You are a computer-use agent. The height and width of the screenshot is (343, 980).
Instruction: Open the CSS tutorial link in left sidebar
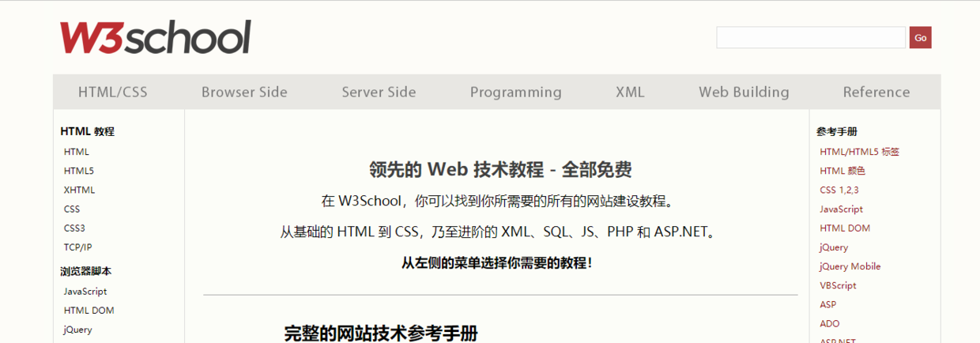click(x=72, y=209)
